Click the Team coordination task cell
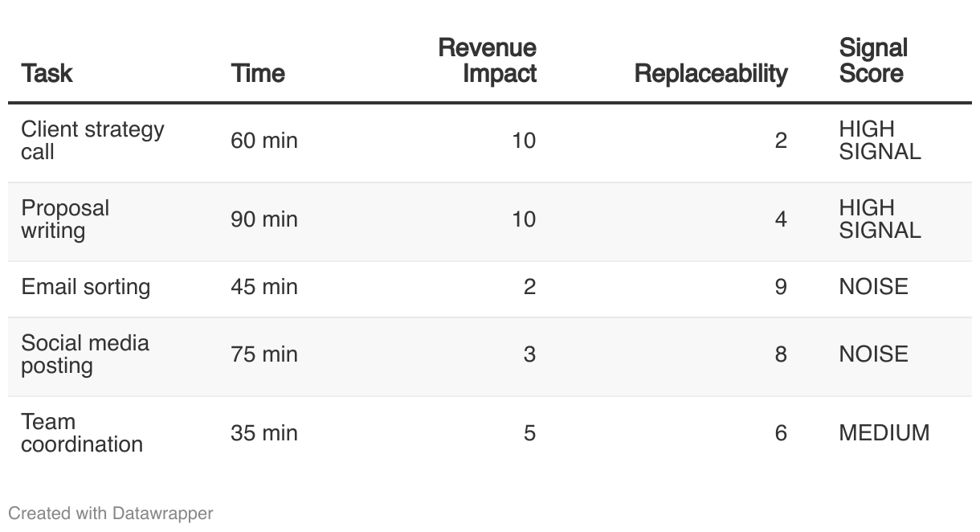This screenshot has width=980, height=532. tap(82, 433)
